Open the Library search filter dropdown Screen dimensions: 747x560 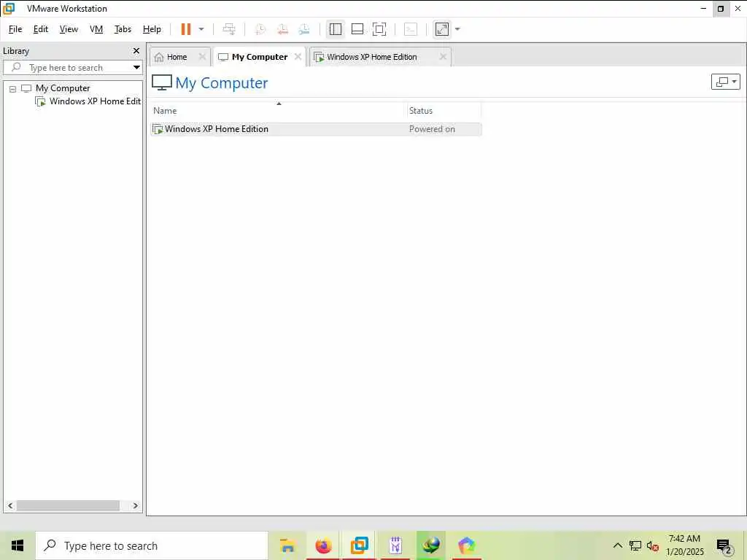(136, 68)
